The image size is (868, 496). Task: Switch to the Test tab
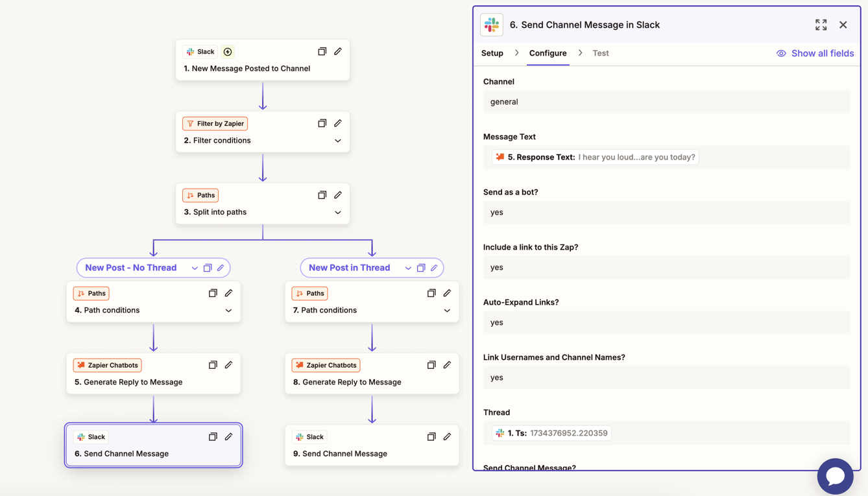point(601,53)
